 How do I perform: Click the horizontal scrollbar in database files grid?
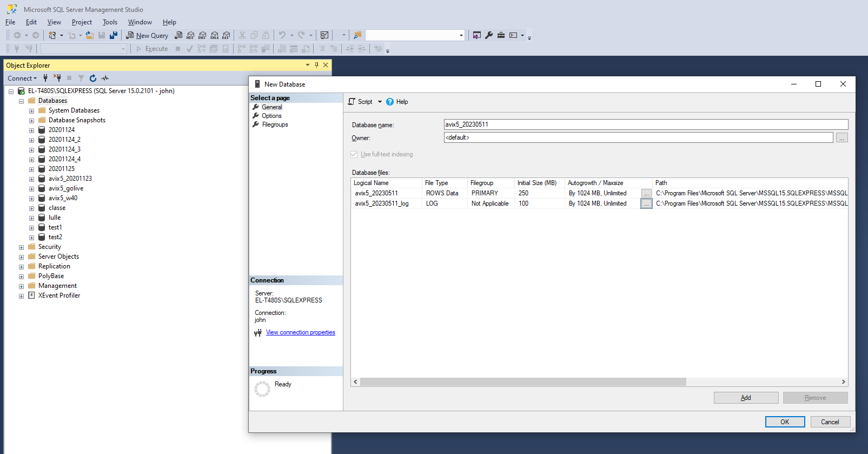[x=522, y=382]
